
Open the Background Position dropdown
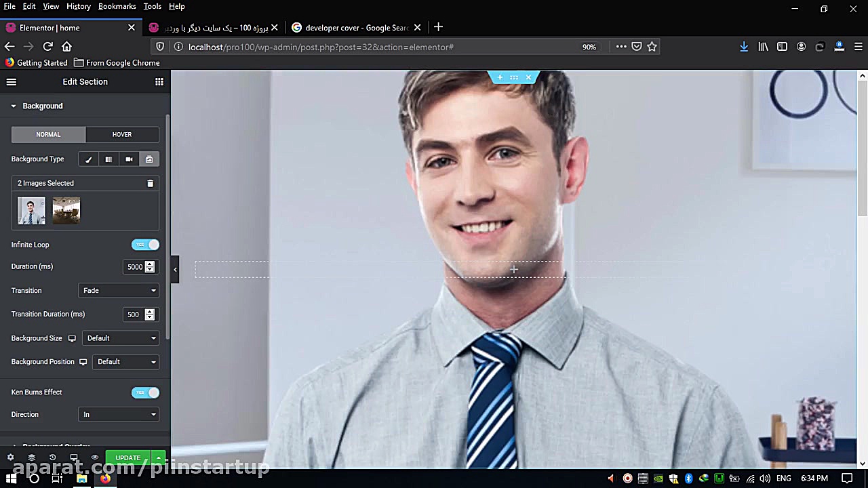[126, 362]
